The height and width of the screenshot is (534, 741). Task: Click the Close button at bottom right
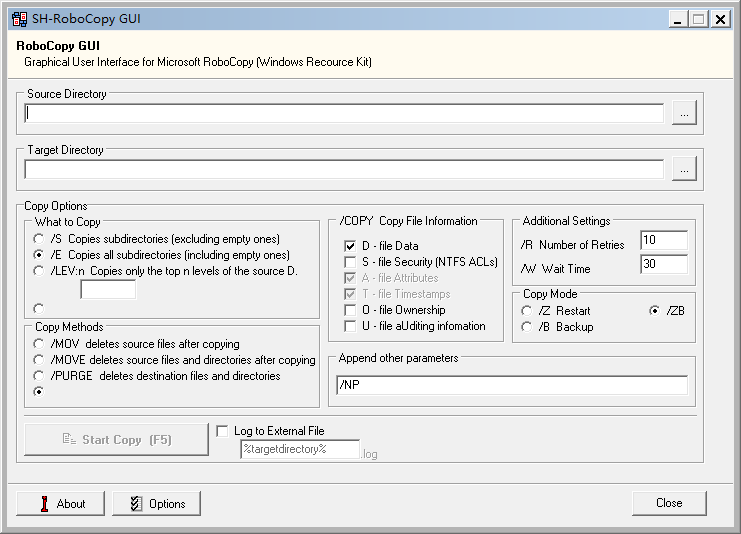pyautogui.click(x=668, y=503)
